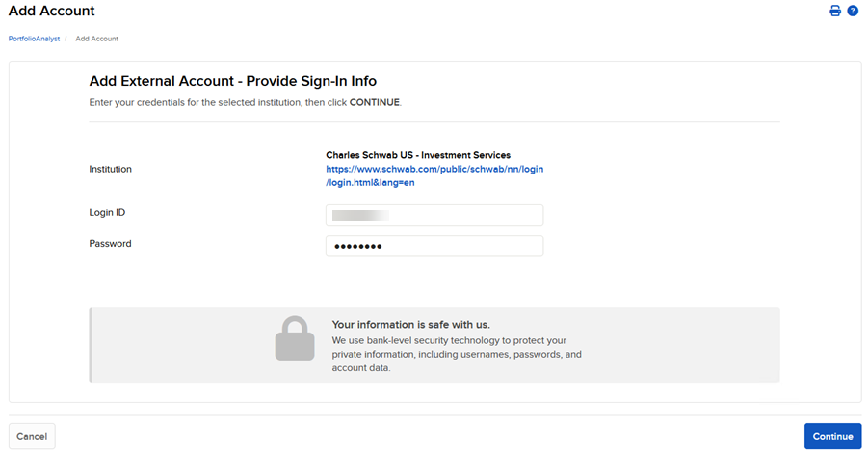The width and height of the screenshot is (868, 454).
Task: Click the print icon
Action: [x=835, y=12]
